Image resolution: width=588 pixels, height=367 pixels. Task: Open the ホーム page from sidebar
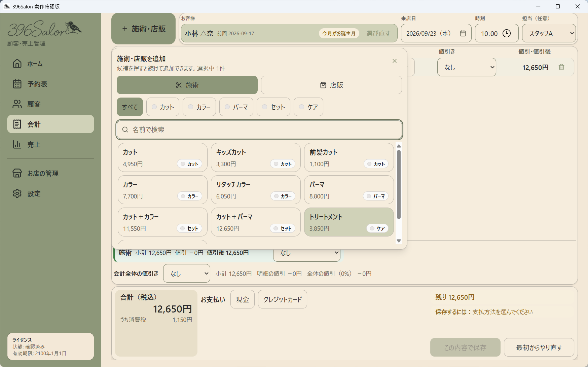coord(50,64)
